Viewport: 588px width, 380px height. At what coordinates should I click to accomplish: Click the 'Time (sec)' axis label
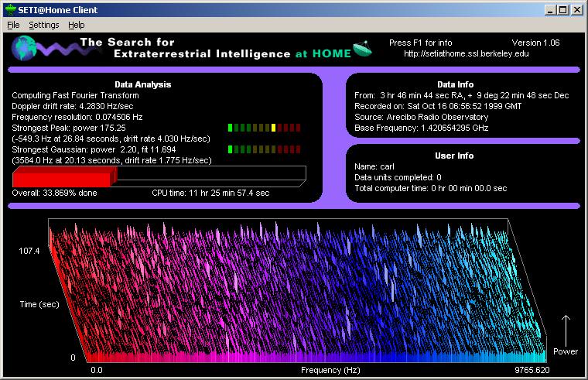pyautogui.click(x=39, y=305)
